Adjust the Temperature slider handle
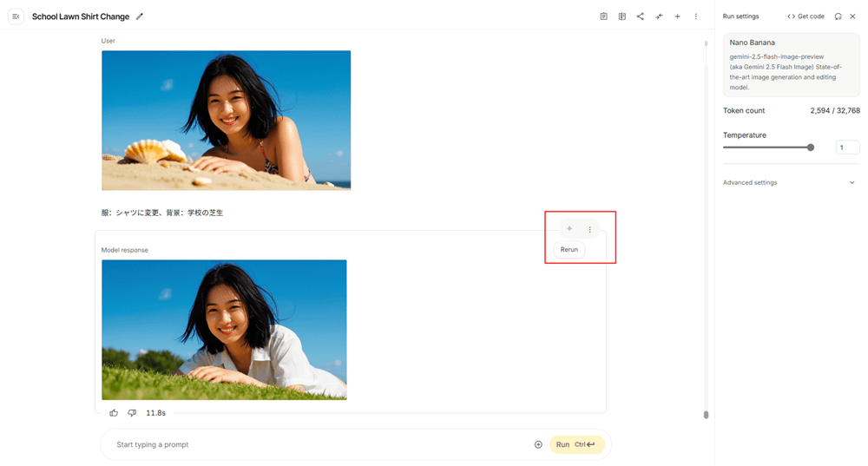The image size is (868, 466). click(811, 148)
